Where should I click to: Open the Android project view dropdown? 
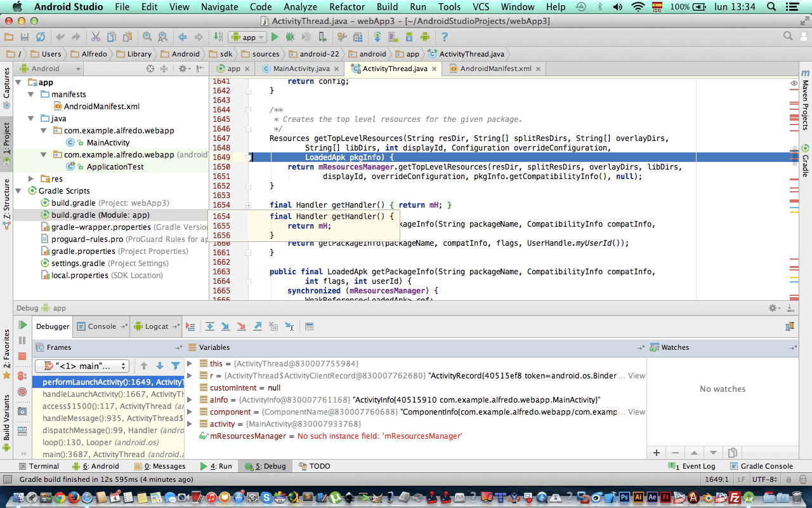51,69
